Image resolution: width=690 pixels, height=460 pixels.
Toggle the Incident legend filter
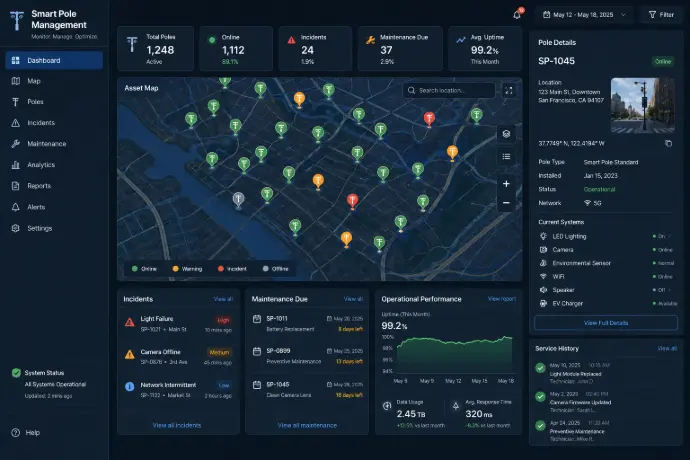pos(232,269)
